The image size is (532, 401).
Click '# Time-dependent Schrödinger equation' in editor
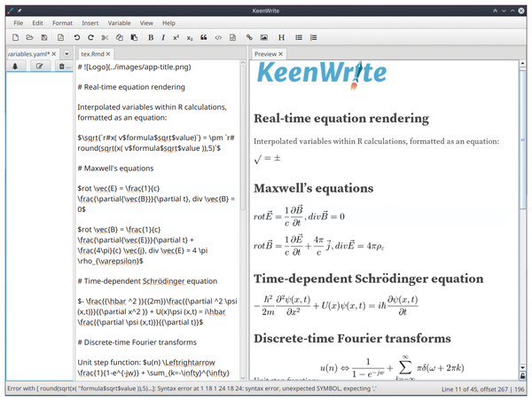147,281
